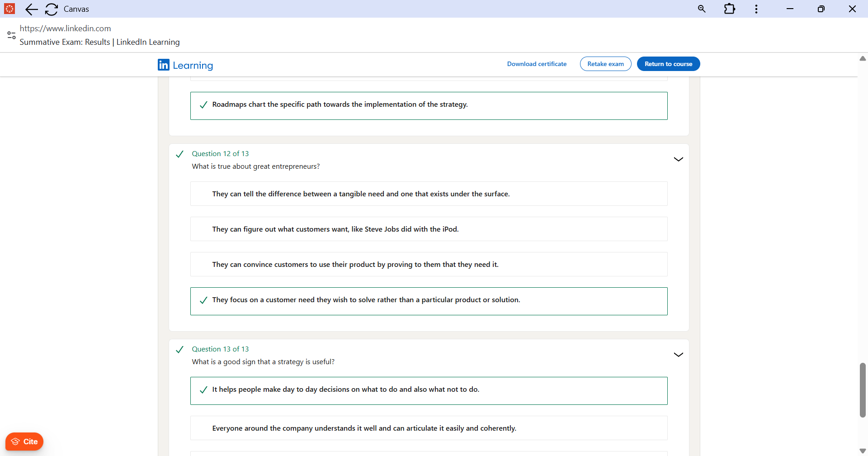This screenshot has width=868, height=456.
Task: Click text 'What is true about great entrepreneurs?'
Action: pos(256,166)
